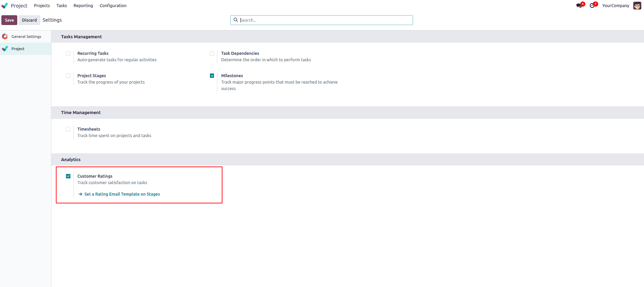Open the Reporting menu
644x287 pixels.
[83, 5]
